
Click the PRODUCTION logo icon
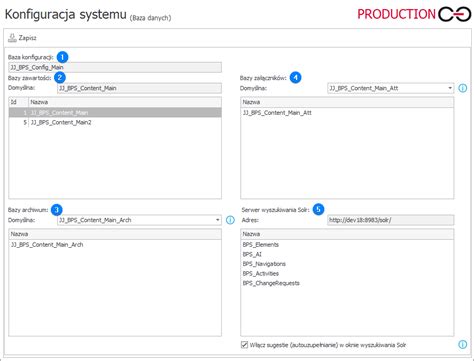(x=455, y=14)
